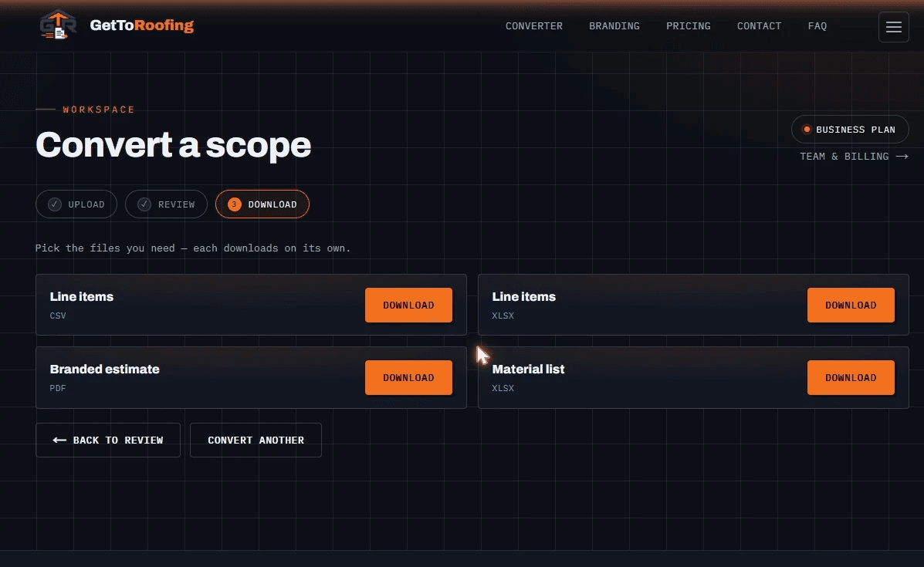Open the hamburger menu icon
Image resolution: width=924 pixels, height=567 pixels.
pyautogui.click(x=893, y=27)
